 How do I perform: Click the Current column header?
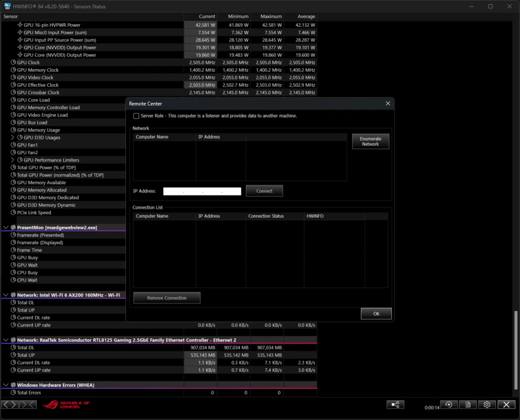(x=200, y=16)
